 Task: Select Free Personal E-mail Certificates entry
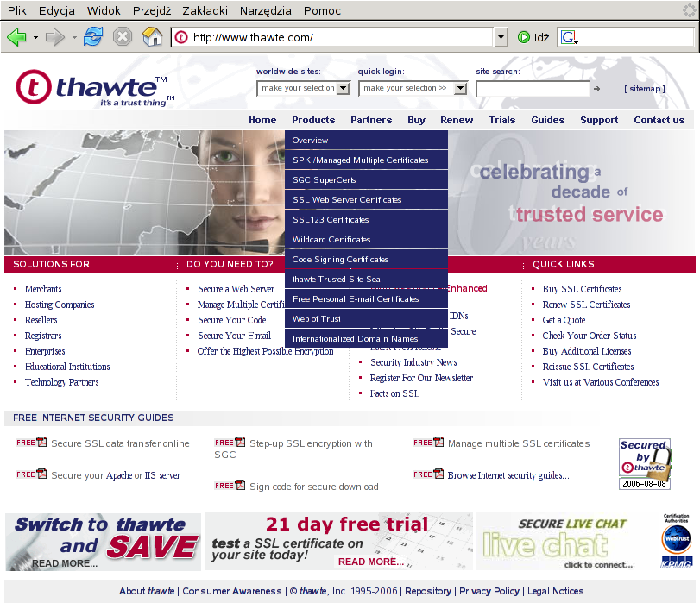point(366,299)
